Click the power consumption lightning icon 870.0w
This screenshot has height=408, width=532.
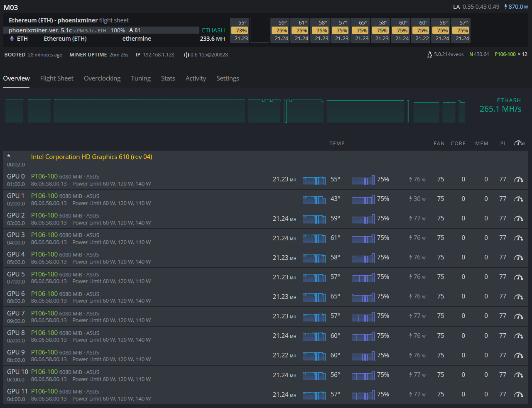click(505, 7)
